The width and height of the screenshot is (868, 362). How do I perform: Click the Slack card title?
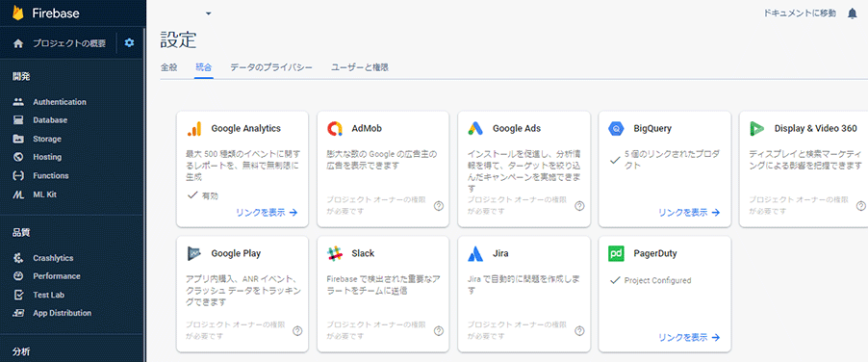click(363, 253)
